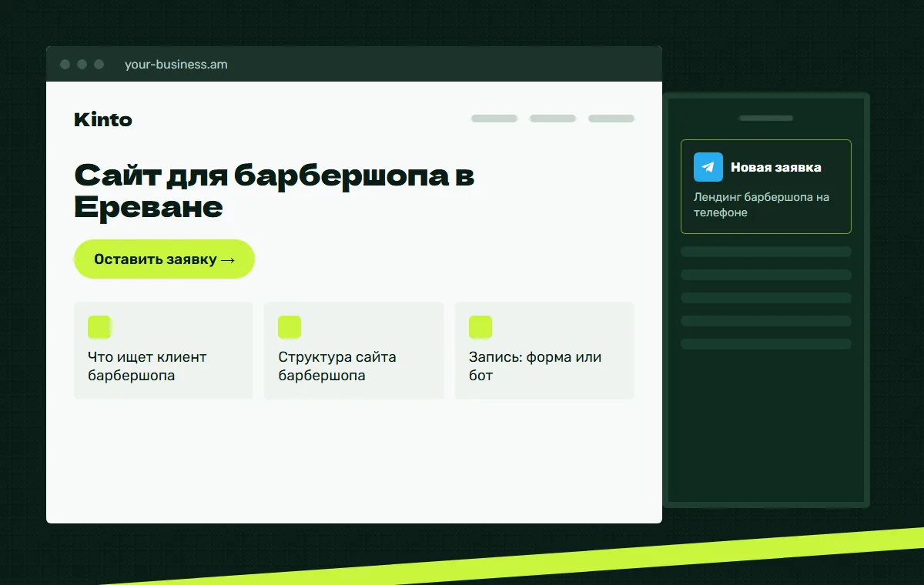This screenshot has width=924, height=585.
Task: Click the Telegram icon in the notification
Action: tap(708, 167)
